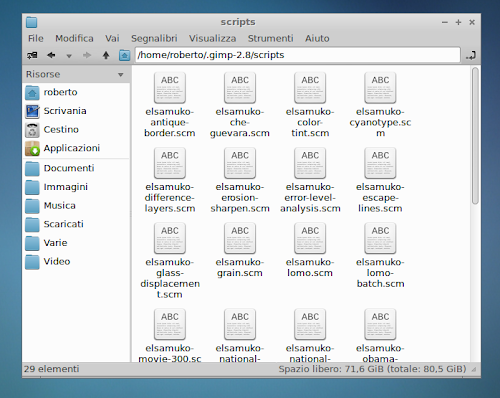Image resolution: width=500 pixels, height=398 pixels.
Task: Select elsamuko-grain.scm file icon
Action: tap(240, 239)
